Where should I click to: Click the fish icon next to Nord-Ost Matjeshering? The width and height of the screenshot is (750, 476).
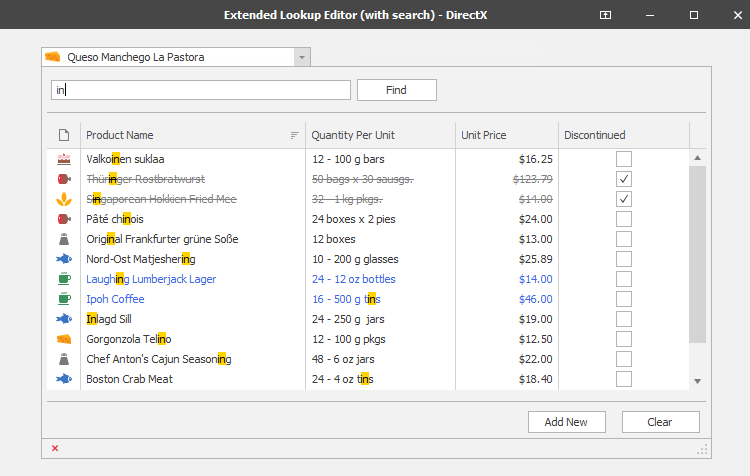[x=64, y=259]
